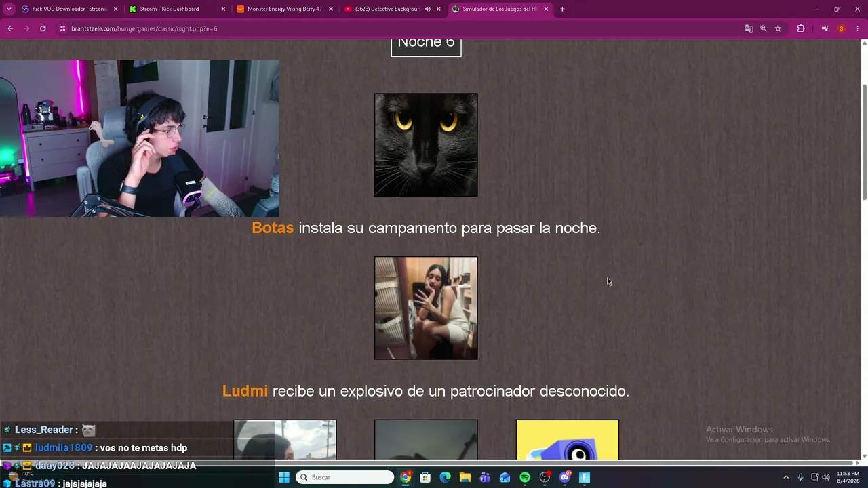Open the tab search dropdown arrow
Viewport: 868px width, 488px height.
(9, 9)
